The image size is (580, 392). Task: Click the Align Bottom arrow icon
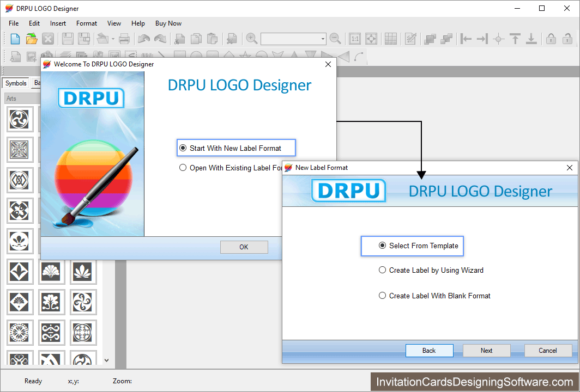tap(531, 39)
